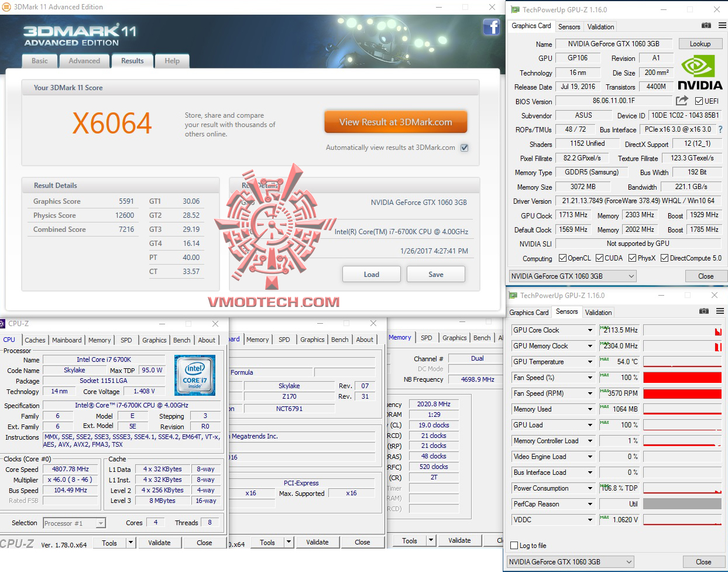Screen dimensions: 728x572
Task: Open the Tools dropdown arrow in first CPU-Z window
Action: (x=131, y=543)
